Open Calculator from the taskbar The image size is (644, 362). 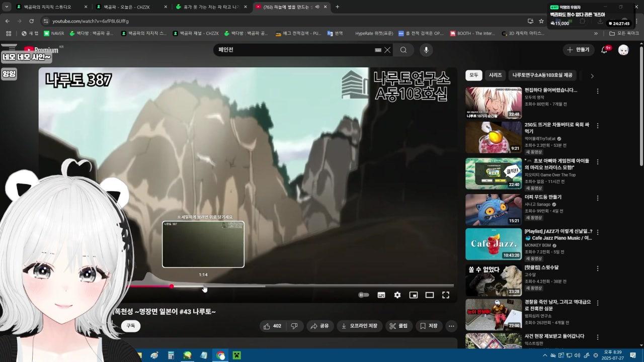point(171,355)
